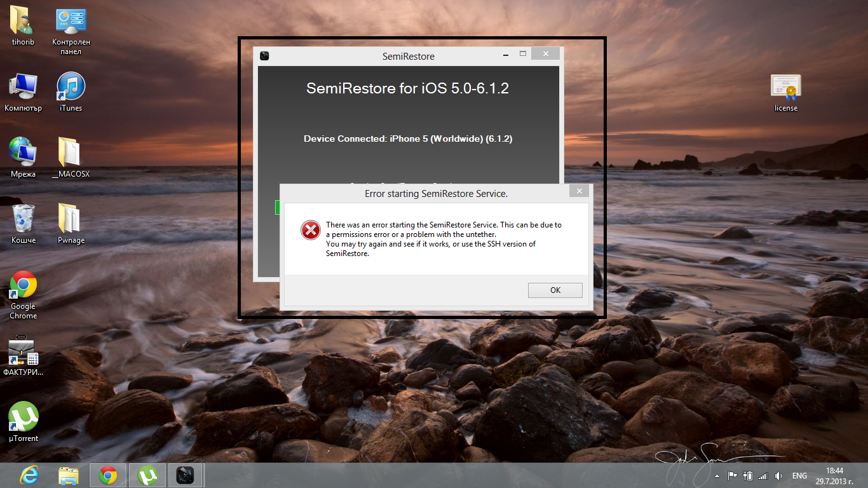868x488 pixels.
Task: Close the Error starting SemiRestore Service dialog
Action: tap(578, 191)
